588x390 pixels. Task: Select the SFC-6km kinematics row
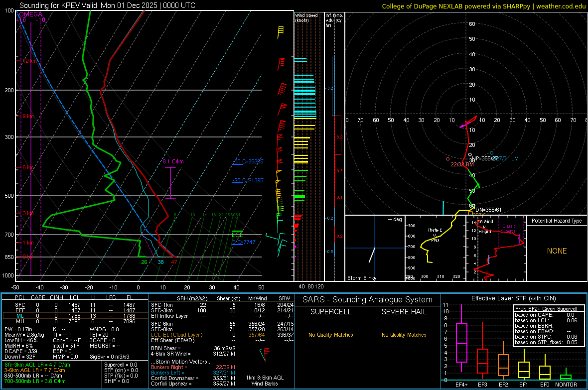222,324
